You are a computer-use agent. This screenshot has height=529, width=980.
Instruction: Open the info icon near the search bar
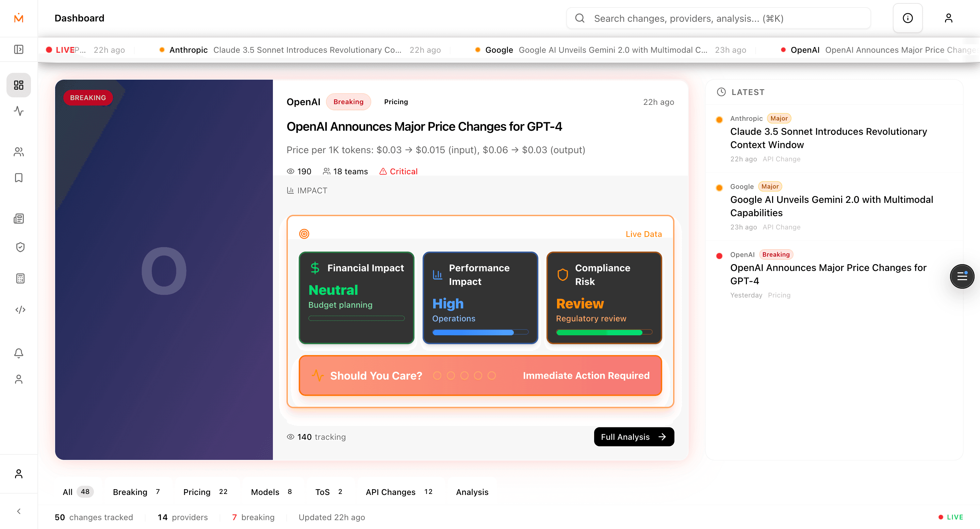click(x=908, y=18)
